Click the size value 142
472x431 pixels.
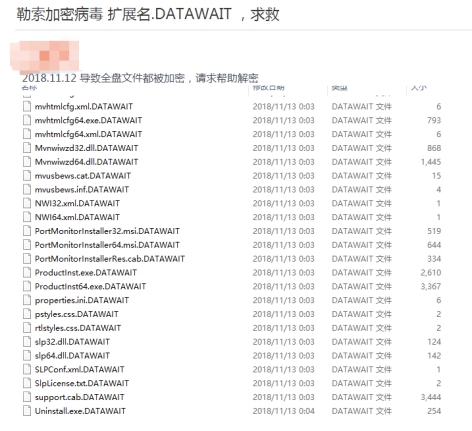click(x=434, y=355)
